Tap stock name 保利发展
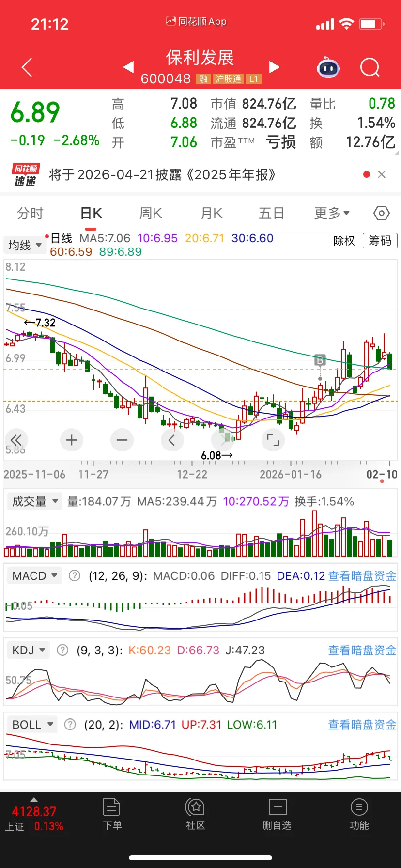Screen dimensions: 401x868 coord(200,58)
